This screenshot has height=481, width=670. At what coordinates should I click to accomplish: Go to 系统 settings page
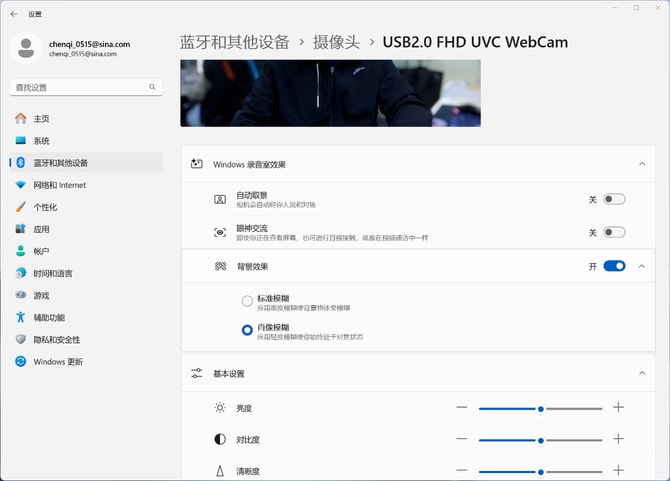pyautogui.click(x=41, y=141)
